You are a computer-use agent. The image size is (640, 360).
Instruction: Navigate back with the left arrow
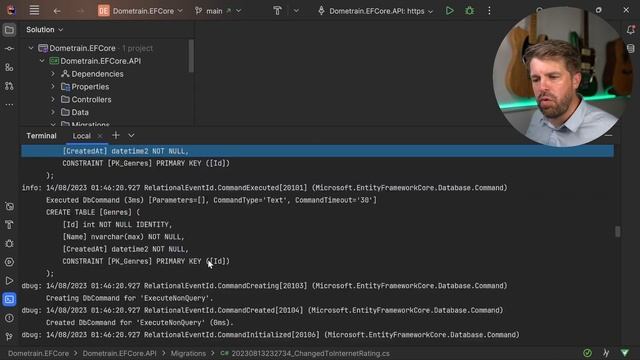(57, 11)
